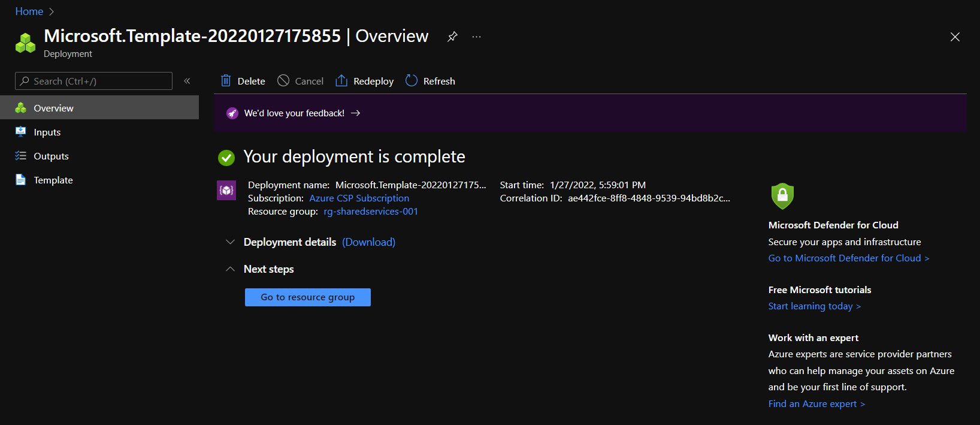Click the We'd love your feedback text
Screen dimensions: 980x425
294,113
